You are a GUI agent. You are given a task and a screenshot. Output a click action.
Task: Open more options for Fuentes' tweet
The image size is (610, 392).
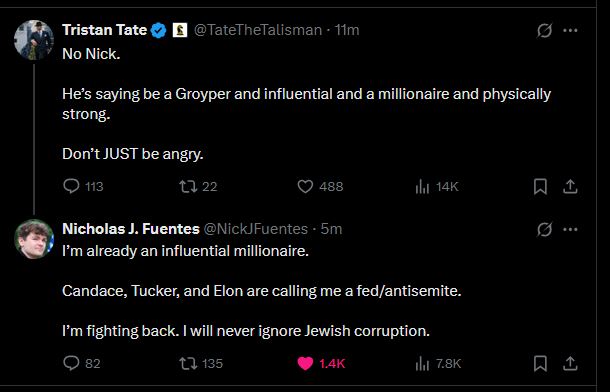click(570, 229)
